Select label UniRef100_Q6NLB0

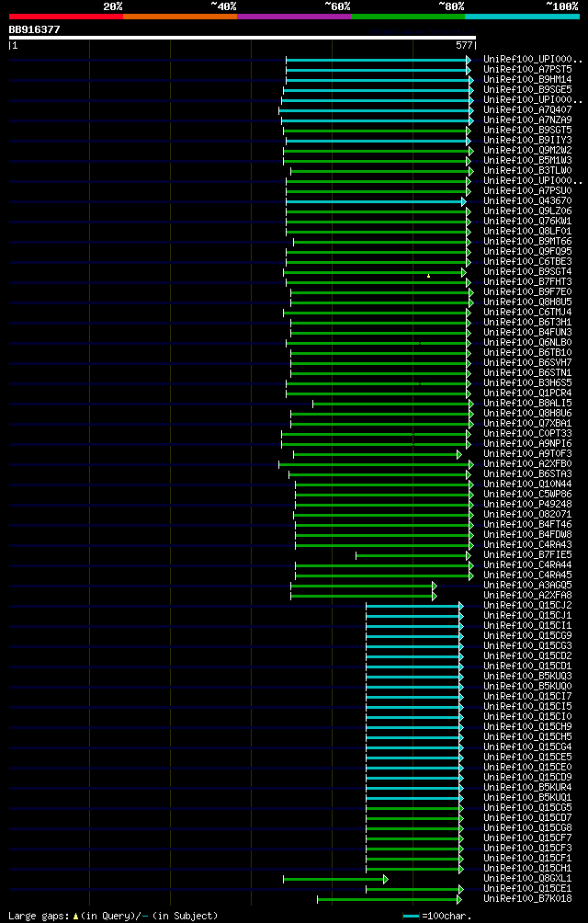point(527,342)
